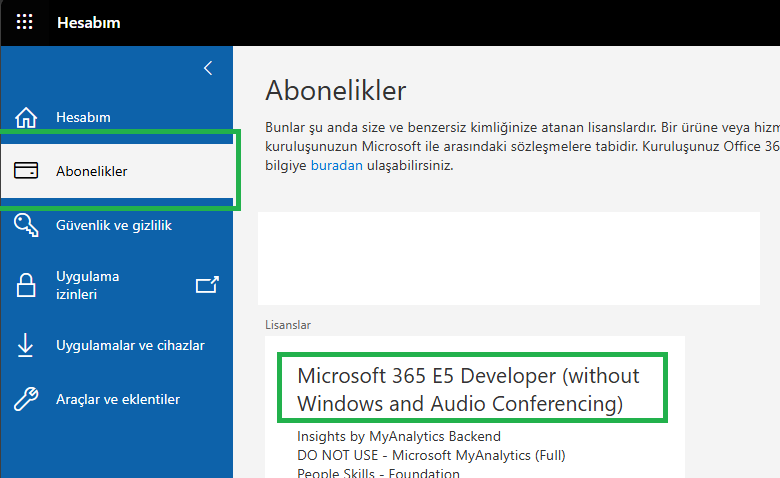Select Abonelikler in the sidebar

[117, 171]
